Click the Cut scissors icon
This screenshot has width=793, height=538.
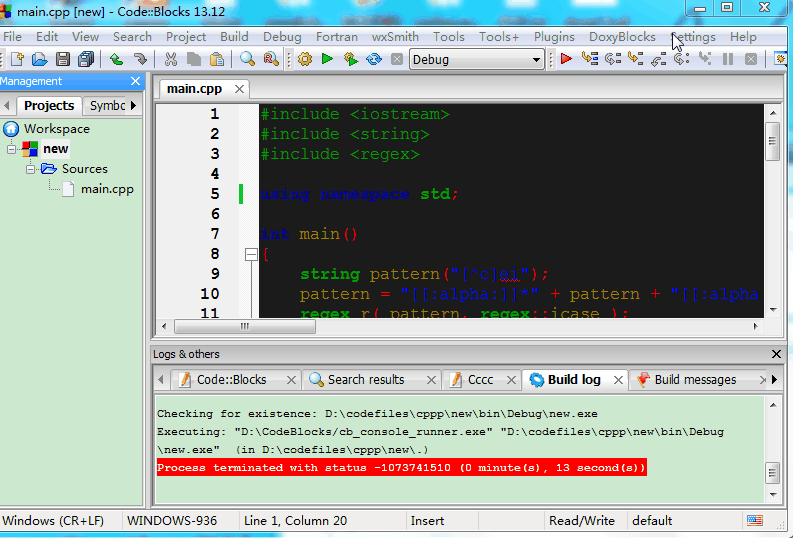tap(171, 60)
